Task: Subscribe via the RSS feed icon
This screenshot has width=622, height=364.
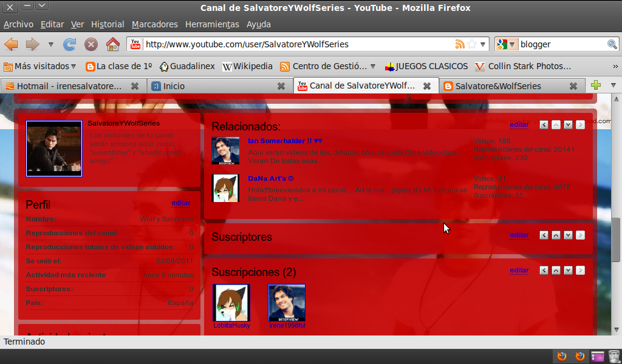Action: pyautogui.click(x=460, y=44)
